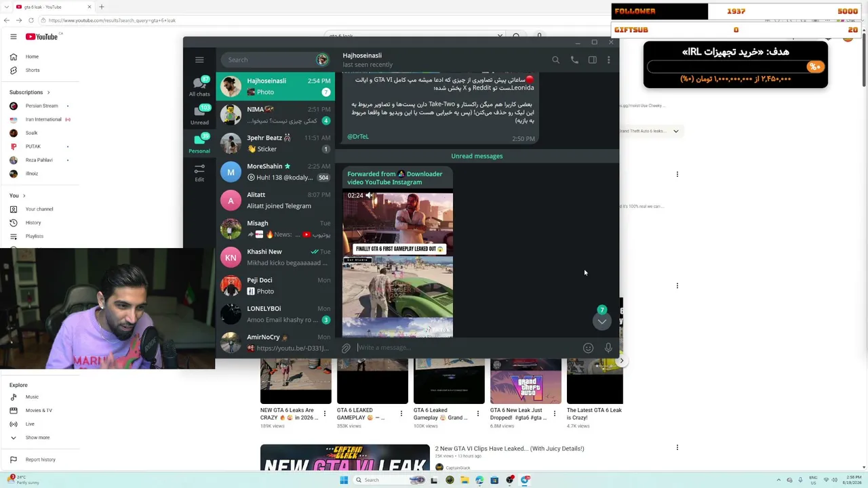The height and width of the screenshot is (488, 868).
Task: Open options for 'NEW GTA 6 Leaks Are CRAZY'
Action: tap(324, 413)
